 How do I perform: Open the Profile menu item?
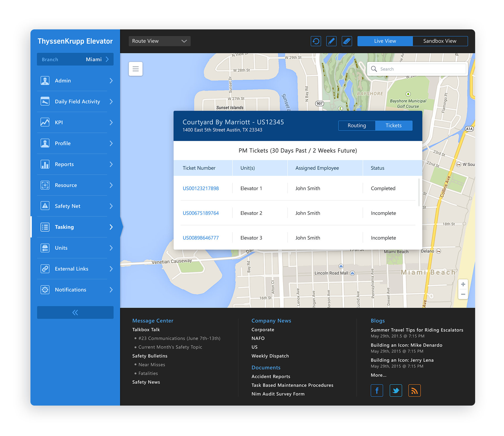tap(75, 143)
